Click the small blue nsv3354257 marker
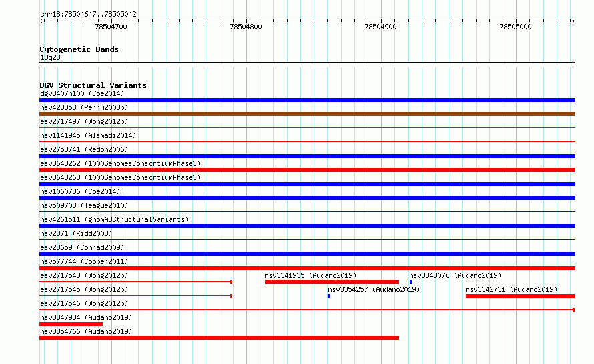 [x=329, y=296]
